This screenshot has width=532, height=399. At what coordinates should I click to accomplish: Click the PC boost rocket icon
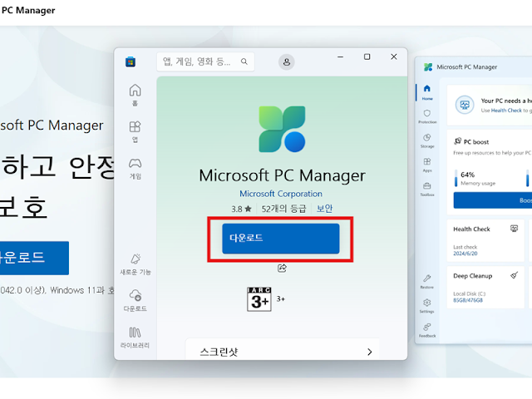tap(458, 140)
